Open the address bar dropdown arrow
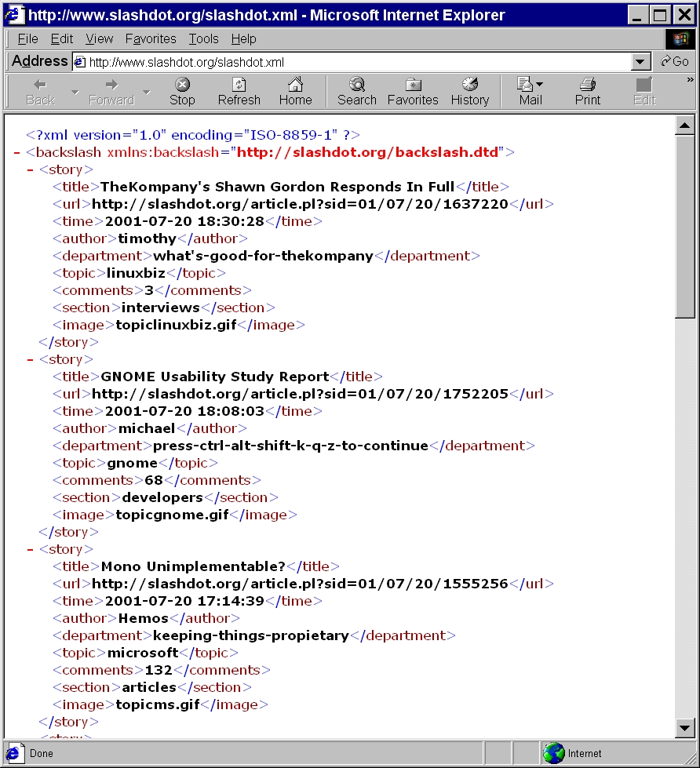The image size is (700, 768). 641,62
